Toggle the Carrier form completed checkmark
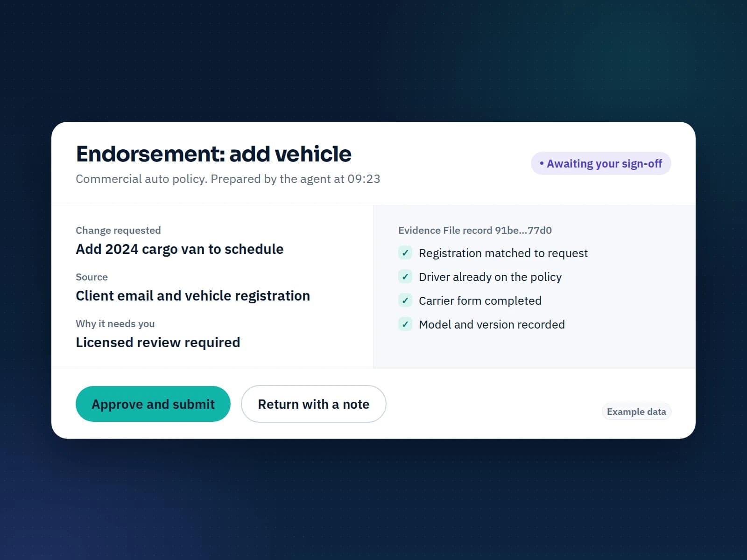The width and height of the screenshot is (747, 560). click(405, 301)
